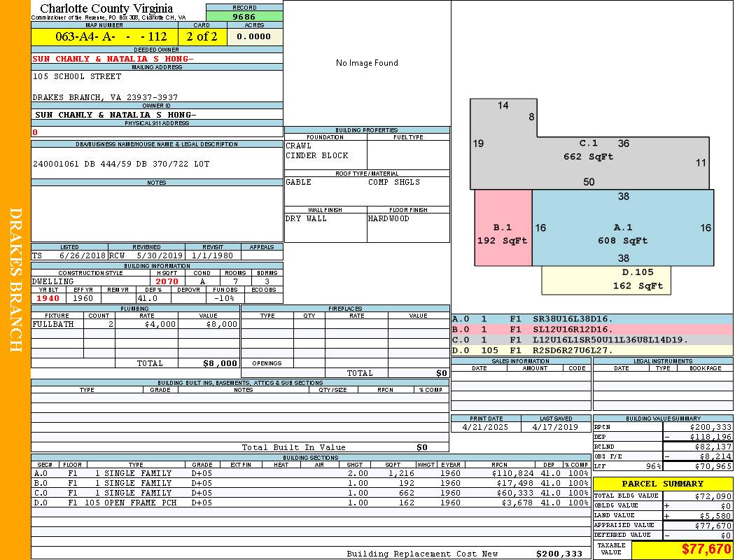The height and width of the screenshot is (560, 735).
Task: Click the card '2 of 2' field
Action: pos(202,36)
